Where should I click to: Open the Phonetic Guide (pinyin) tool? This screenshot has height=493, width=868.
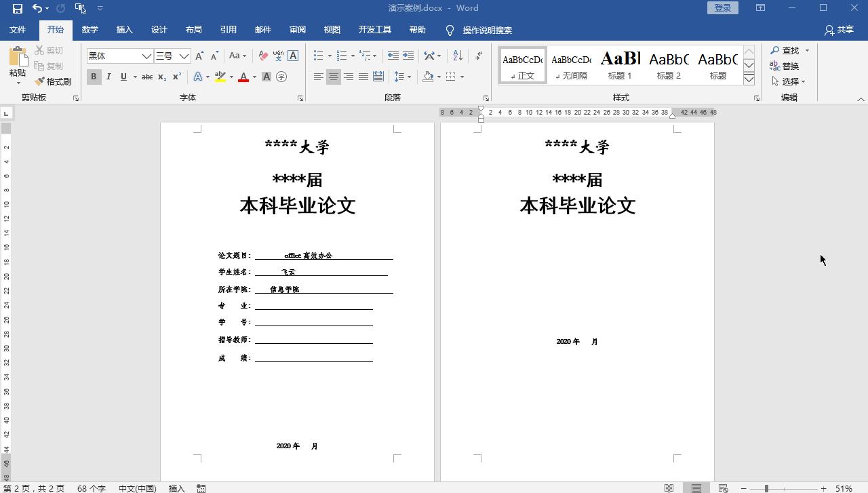click(x=278, y=57)
